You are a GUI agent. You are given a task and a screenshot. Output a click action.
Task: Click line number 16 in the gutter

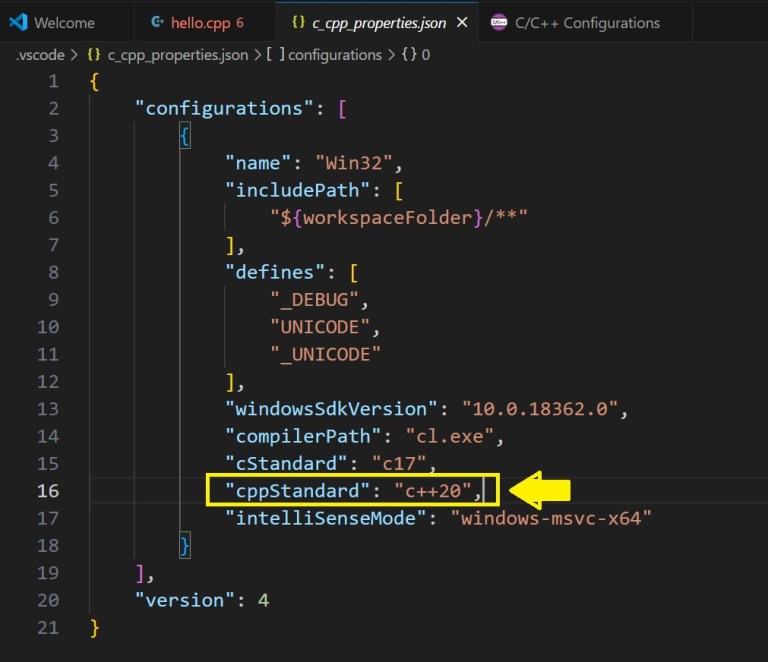pos(48,491)
